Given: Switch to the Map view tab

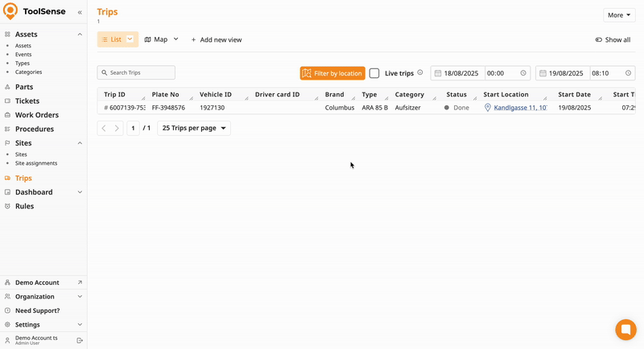Looking at the screenshot, I should 156,39.
